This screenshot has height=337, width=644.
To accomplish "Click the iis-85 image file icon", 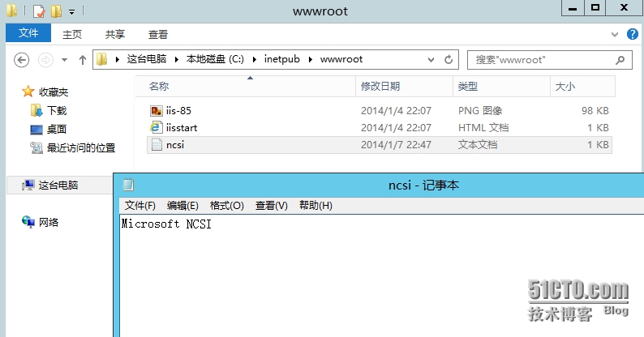I will tap(156, 111).
